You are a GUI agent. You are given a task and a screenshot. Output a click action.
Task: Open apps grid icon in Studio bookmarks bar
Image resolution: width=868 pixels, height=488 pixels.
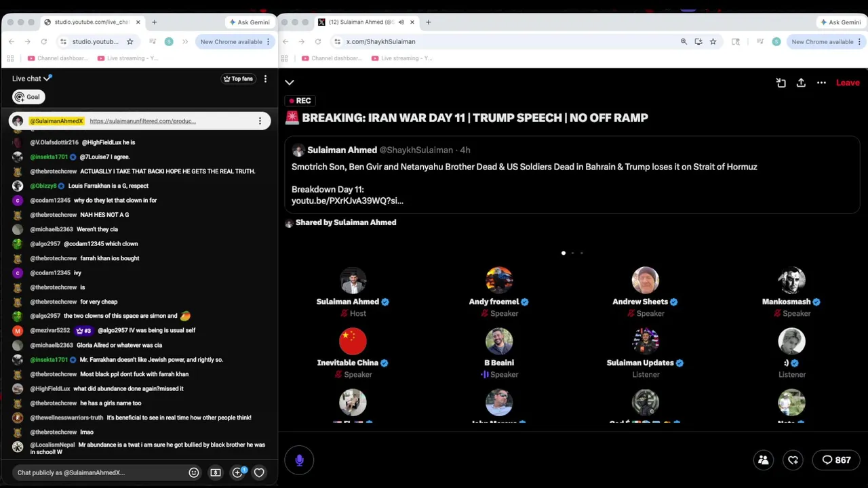tap(10, 58)
